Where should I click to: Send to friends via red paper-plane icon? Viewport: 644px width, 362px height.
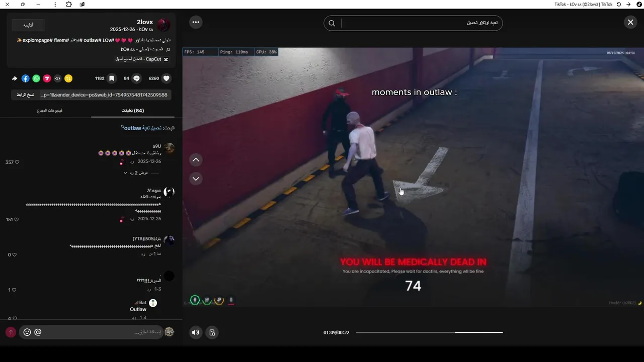point(47,78)
